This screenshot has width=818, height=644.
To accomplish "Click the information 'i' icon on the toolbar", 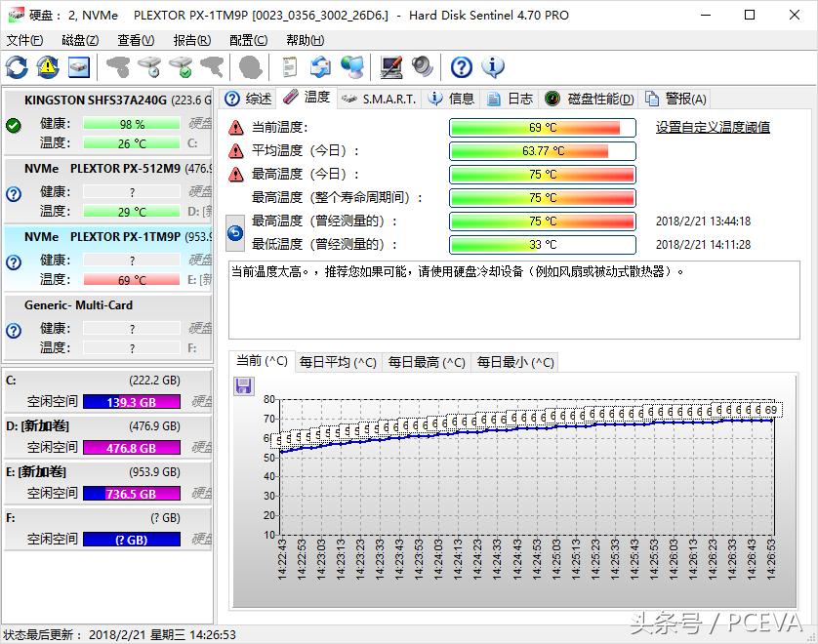I will click(x=492, y=66).
